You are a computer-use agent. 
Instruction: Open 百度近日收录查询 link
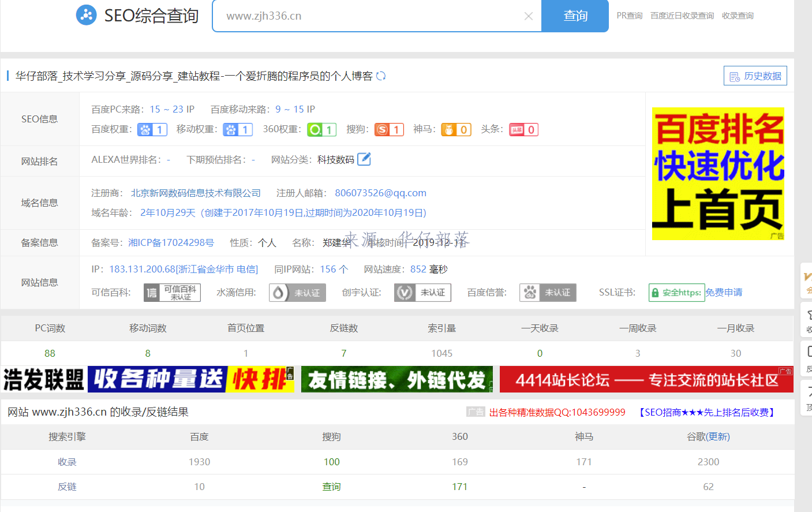click(x=682, y=16)
